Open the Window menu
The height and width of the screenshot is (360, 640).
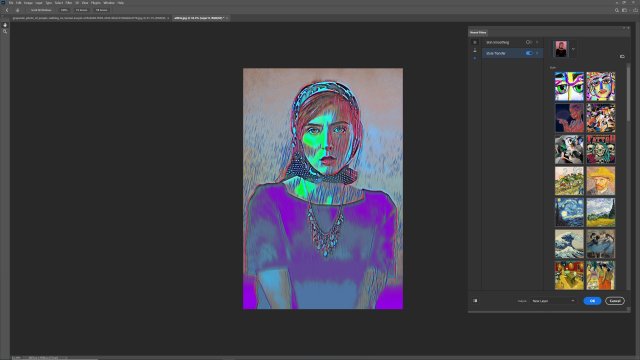pyautogui.click(x=109, y=3)
